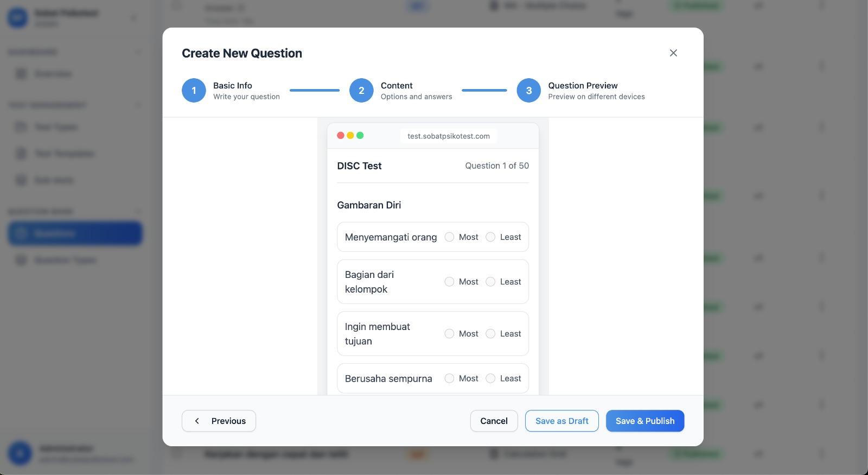The width and height of the screenshot is (868, 475).
Task: Mark Berusaha sempurna as Least
Action: pyautogui.click(x=490, y=378)
